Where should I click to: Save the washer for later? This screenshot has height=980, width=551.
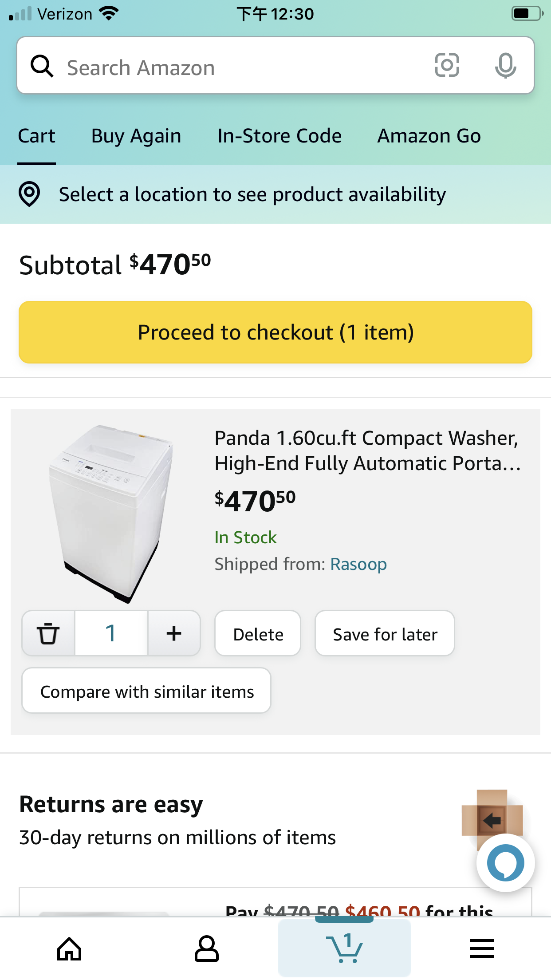(385, 634)
